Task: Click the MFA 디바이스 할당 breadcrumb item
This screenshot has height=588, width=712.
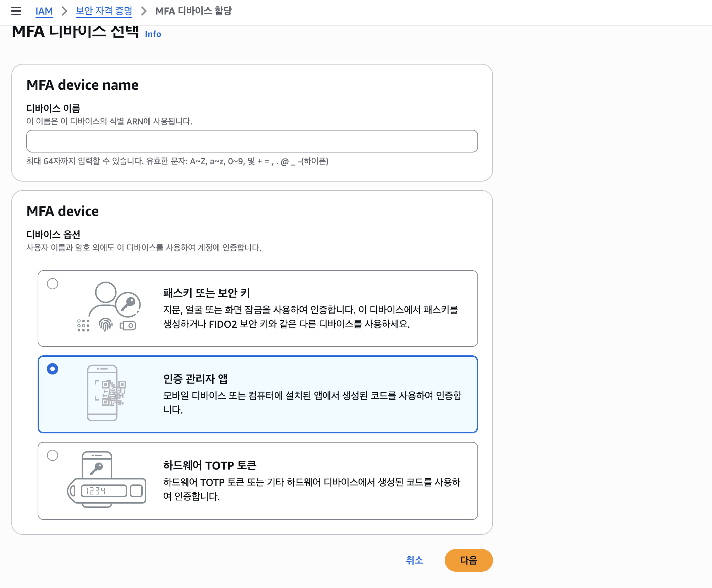Action: click(193, 11)
